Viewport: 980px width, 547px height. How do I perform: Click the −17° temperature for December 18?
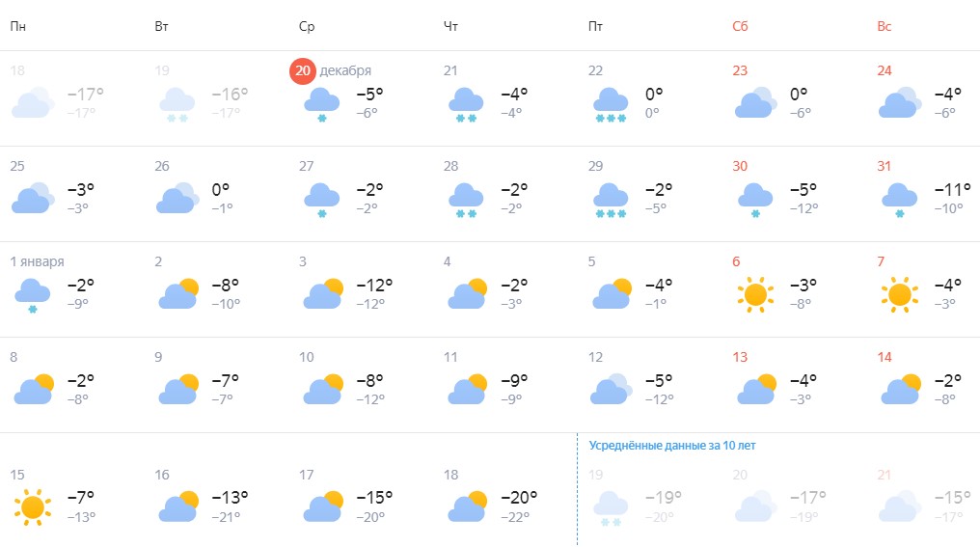click(x=85, y=94)
